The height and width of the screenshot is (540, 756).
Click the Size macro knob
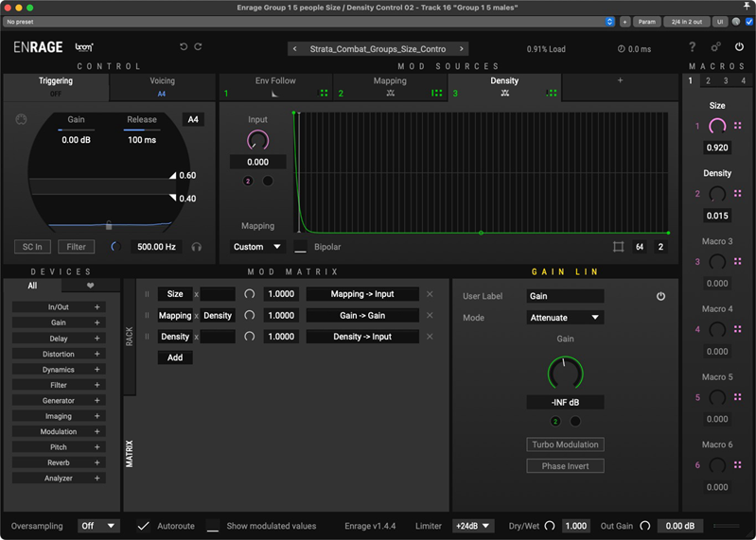(x=717, y=126)
